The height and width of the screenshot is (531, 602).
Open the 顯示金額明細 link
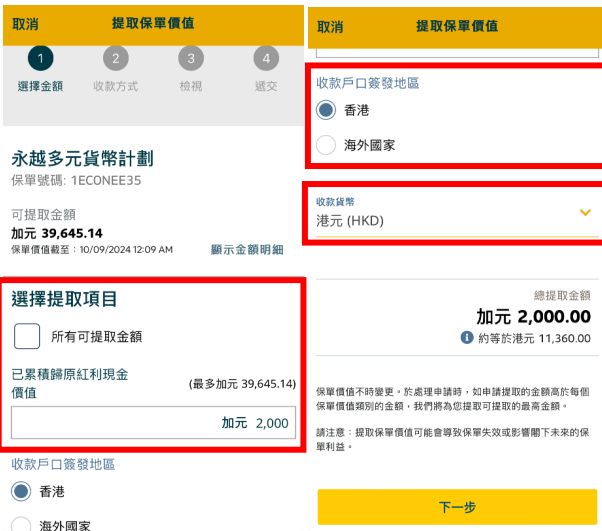click(x=246, y=249)
